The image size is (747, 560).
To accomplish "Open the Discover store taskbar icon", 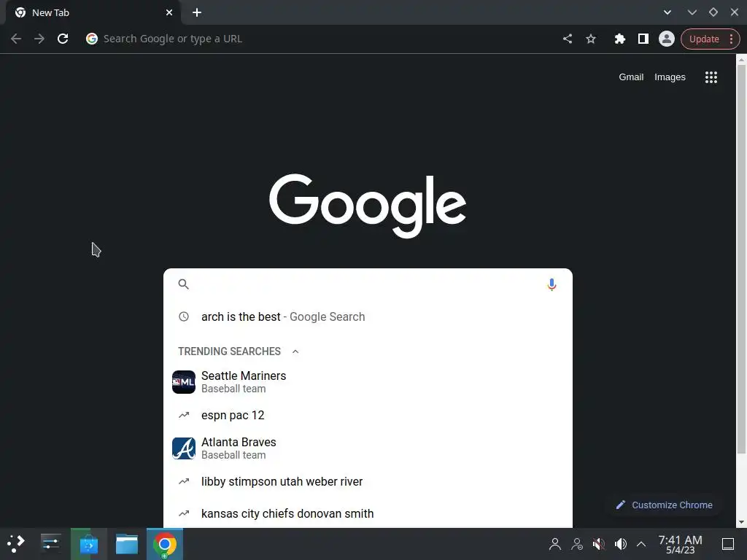I will tap(88, 544).
